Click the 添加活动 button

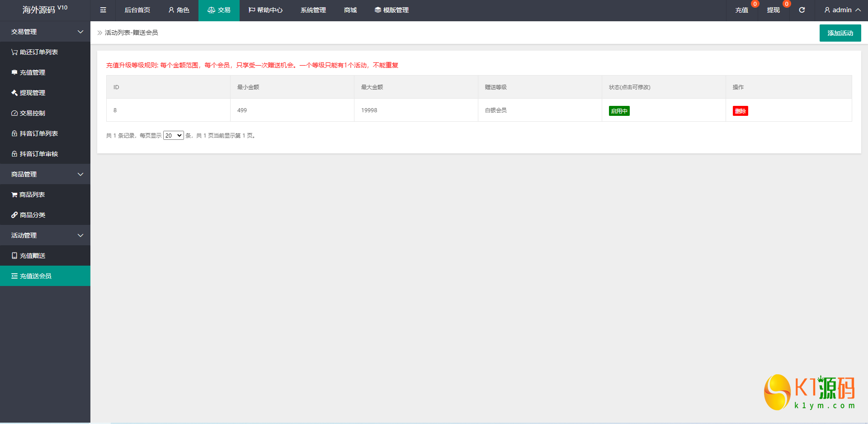[840, 33]
